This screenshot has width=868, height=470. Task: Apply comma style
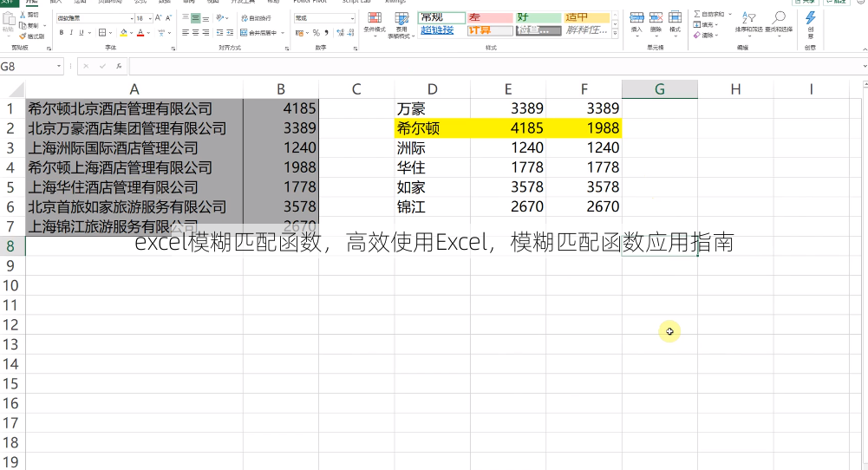click(x=326, y=33)
